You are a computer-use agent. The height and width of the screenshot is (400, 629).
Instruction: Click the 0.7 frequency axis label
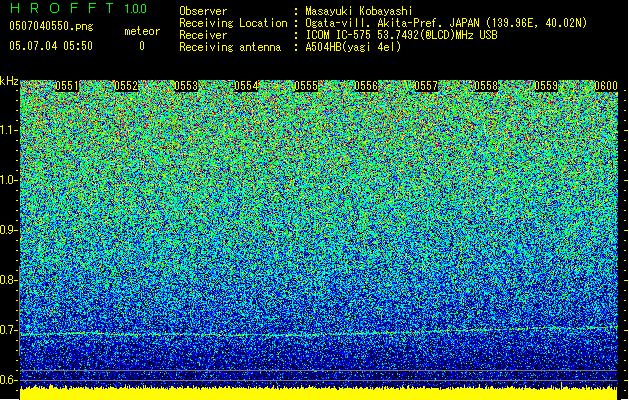click(9, 330)
